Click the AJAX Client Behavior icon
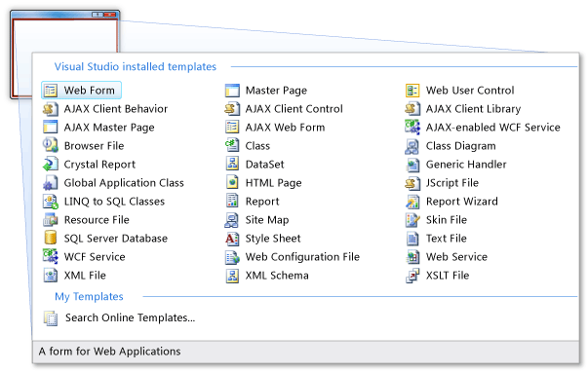588x372 pixels. (x=51, y=109)
